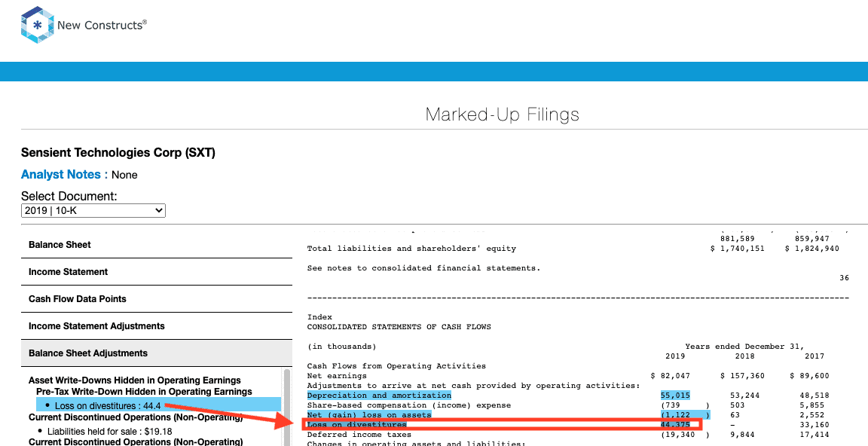Select Balance Sheet Adjustments section
The width and height of the screenshot is (868, 446).
click(x=157, y=353)
